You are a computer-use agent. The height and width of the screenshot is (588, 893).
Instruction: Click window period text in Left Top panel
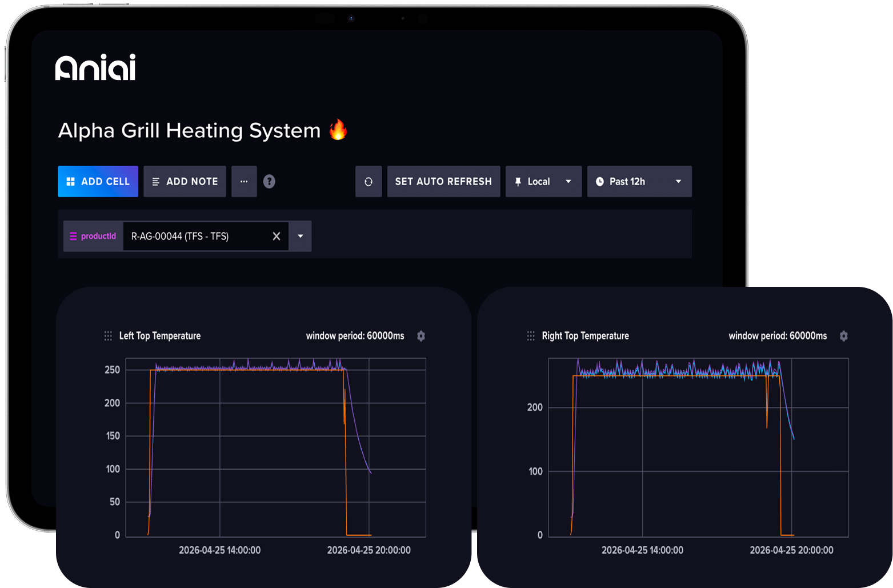(x=355, y=336)
